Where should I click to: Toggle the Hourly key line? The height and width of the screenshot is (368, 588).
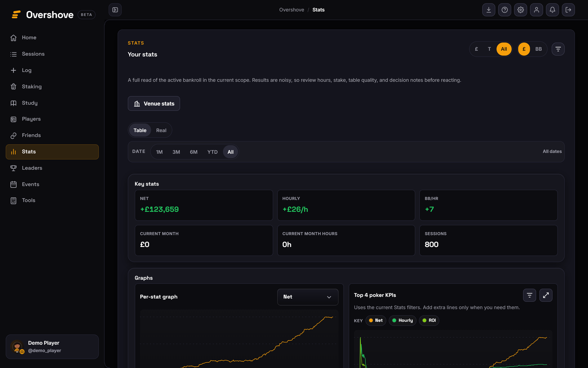click(403, 321)
